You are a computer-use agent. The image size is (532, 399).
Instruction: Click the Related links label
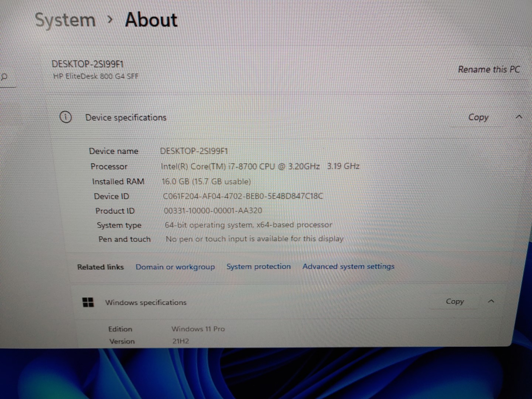pyautogui.click(x=100, y=267)
